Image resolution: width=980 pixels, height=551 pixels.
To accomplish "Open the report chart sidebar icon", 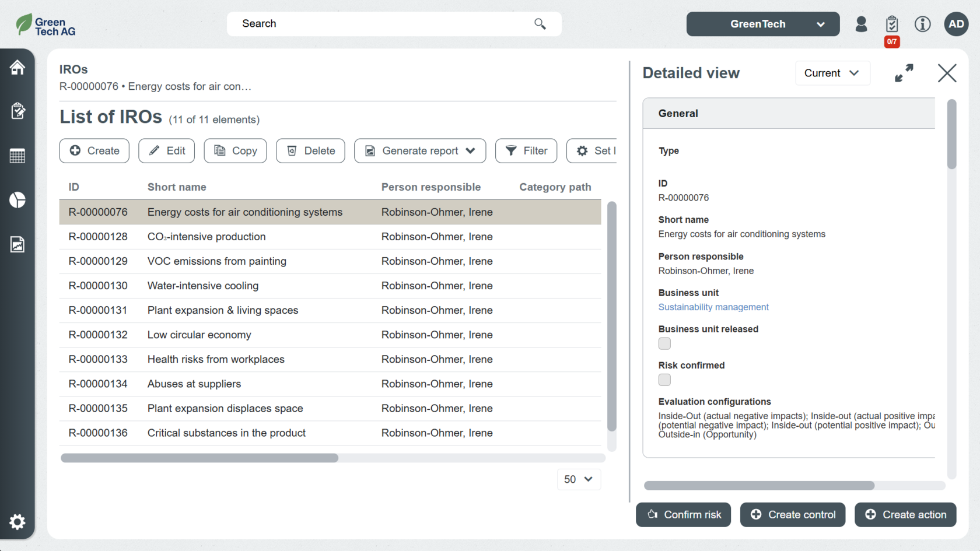I will click(x=17, y=244).
